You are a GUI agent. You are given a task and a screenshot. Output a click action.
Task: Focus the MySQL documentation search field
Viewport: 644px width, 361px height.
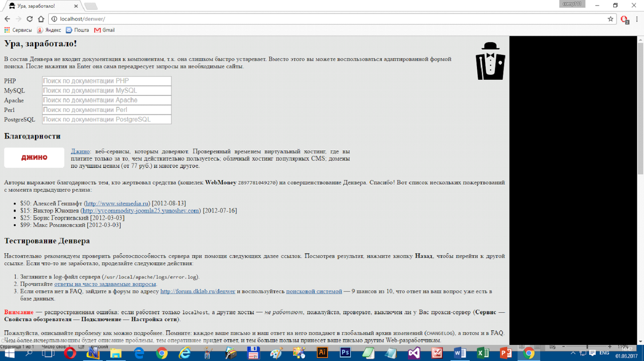click(107, 91)
